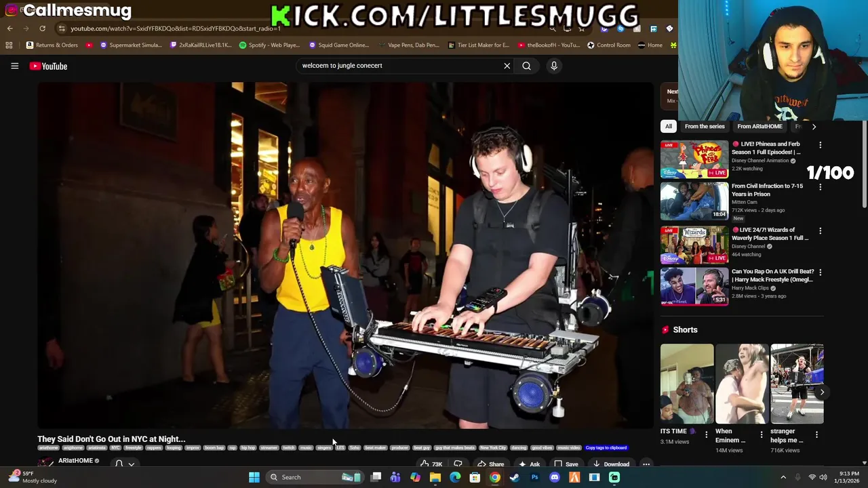Click the YouTube logo
Screen dimensions: 868x488
point(48,66)
